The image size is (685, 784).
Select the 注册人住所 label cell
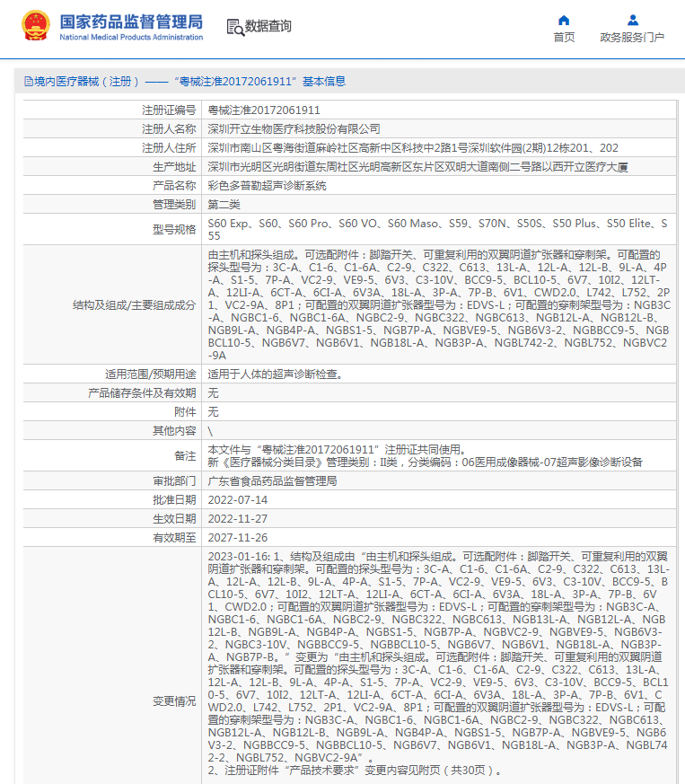[x=112, y=148]
